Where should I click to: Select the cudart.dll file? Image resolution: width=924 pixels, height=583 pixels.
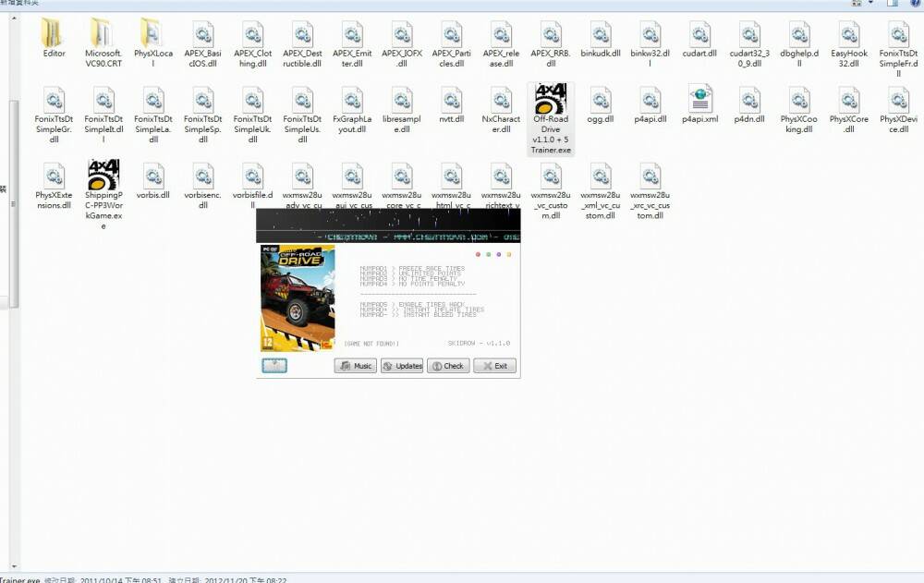[x=699, y=38]
